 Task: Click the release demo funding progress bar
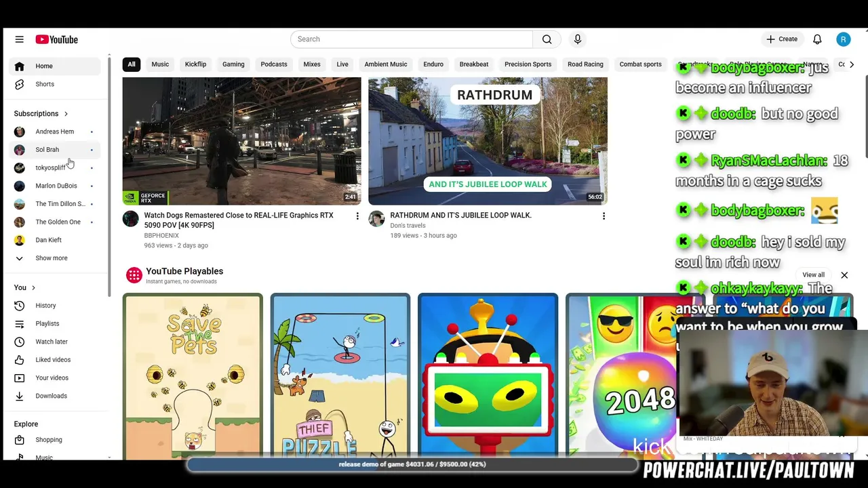coord(412,464)
